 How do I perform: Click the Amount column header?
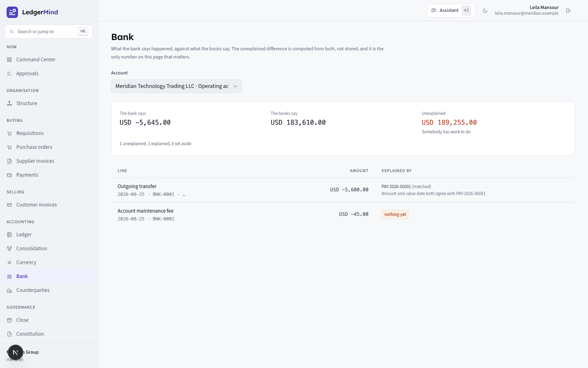tap(359, 171)
